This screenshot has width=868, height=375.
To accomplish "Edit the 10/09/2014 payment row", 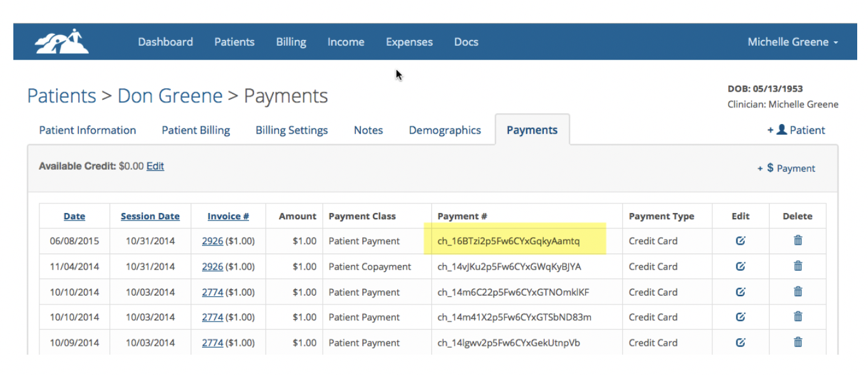I will 740,343.
